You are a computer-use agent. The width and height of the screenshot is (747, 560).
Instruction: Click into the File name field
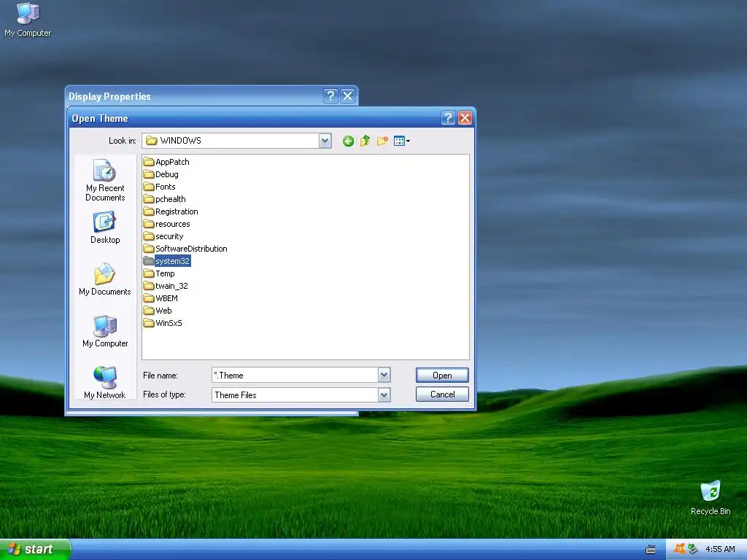tap(295, 376)
